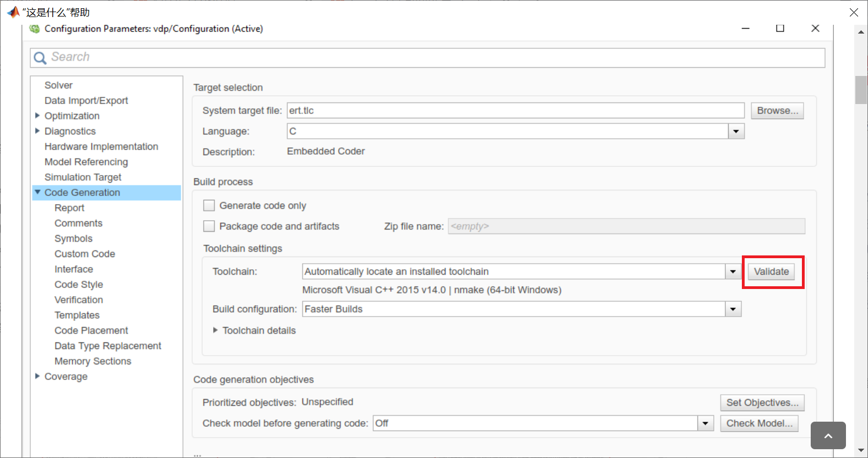Click the Validate toolchain button
The height and width of the screenshot is (458, 868).
pos(771,271)
